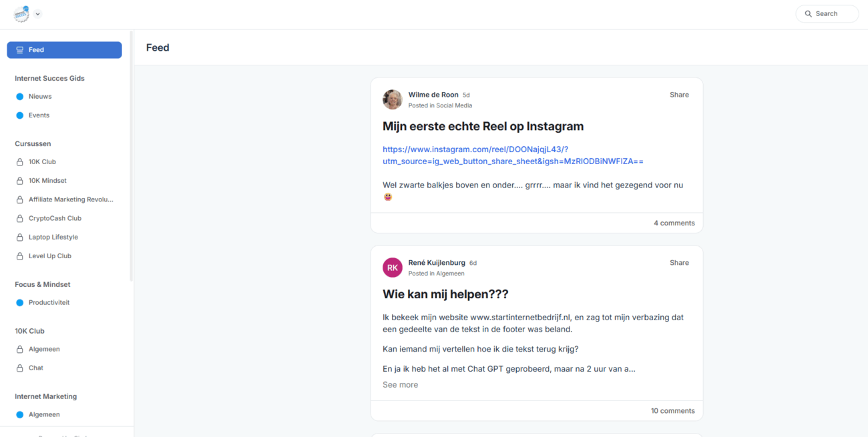The width and height of the screenshot is (868, 437).
Task: Click blue dot beside Internet Marketing Algemeen
Action: (19, 415)
